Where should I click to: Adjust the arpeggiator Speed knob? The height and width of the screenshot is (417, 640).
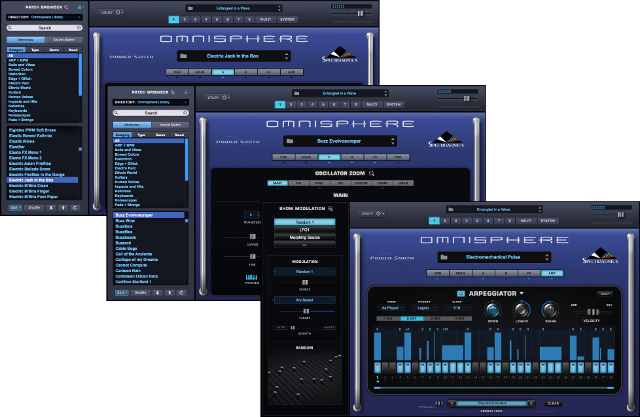[493, 310]
